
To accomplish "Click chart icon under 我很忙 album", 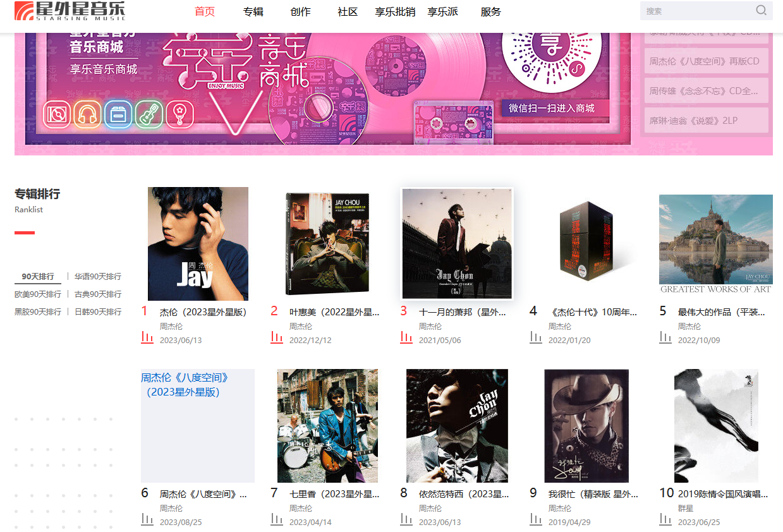I will tap(536, 519).
